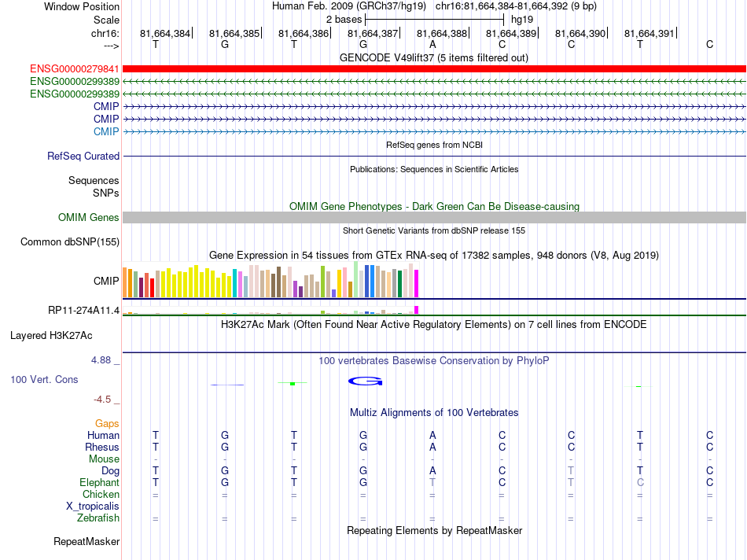Click the gray OMIM Genes bar
The height and width of the screenshot is (560, 747).
(434, 217)
